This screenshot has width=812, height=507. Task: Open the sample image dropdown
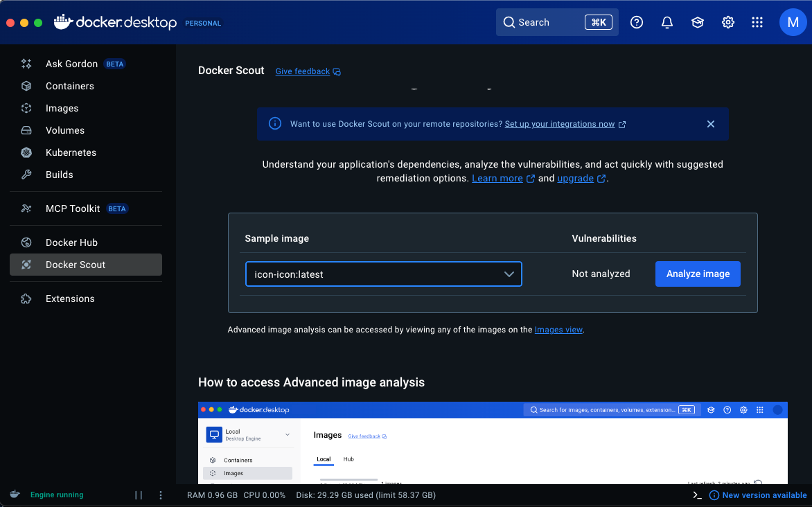click(384, 274)
